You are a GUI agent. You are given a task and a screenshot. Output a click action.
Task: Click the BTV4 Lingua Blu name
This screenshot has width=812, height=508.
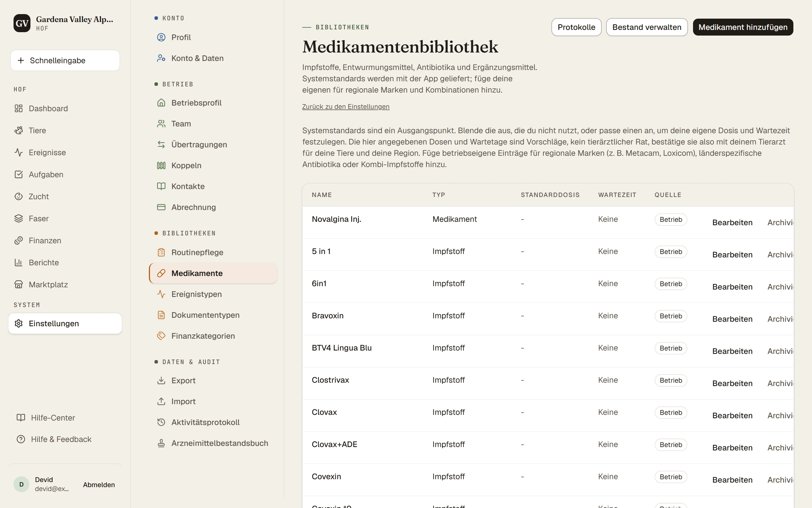click(342, 348)
